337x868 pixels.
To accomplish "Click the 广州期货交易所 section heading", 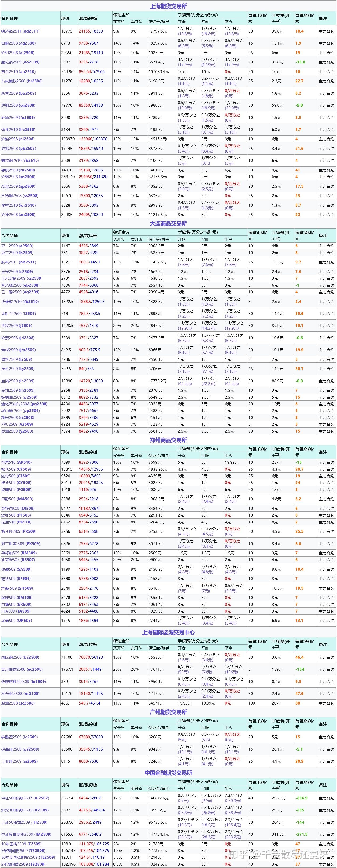I will tap(168, 712).
